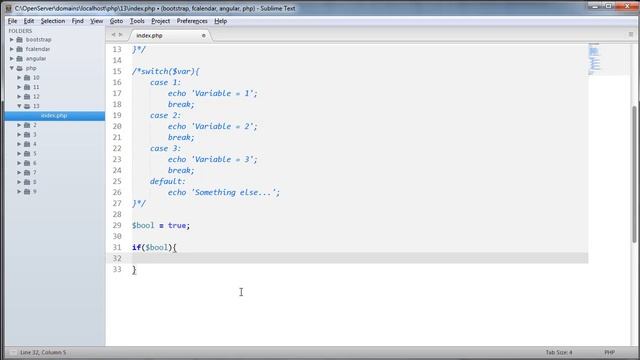Collapse the php folder arrow

click(12, 68)
